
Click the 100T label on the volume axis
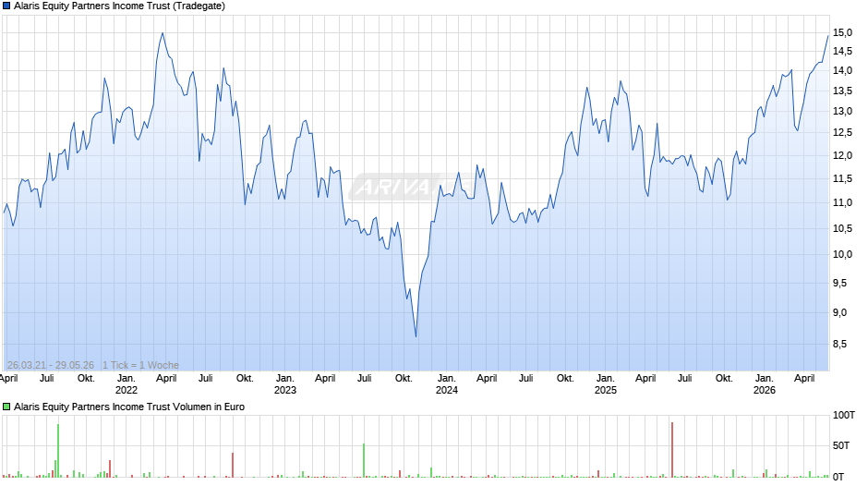pyautogui.click(x=844, y=415)
